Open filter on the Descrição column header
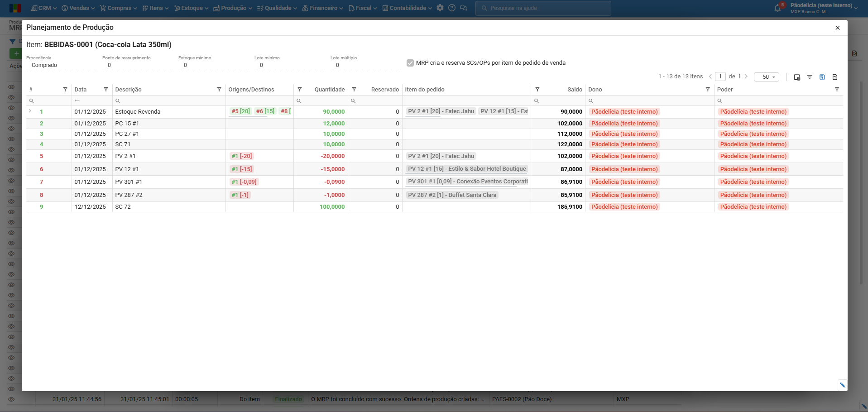 pyautogui.click(x=219, y=90)
